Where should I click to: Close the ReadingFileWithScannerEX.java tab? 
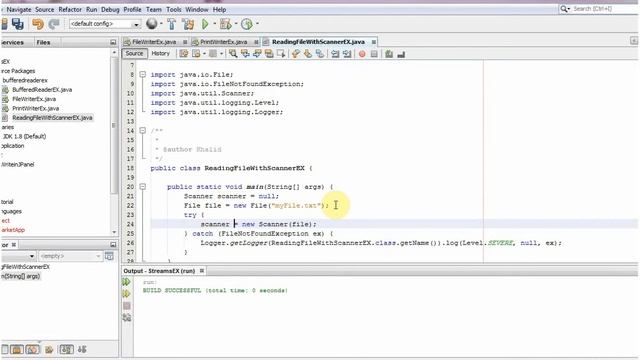[373, 42]
